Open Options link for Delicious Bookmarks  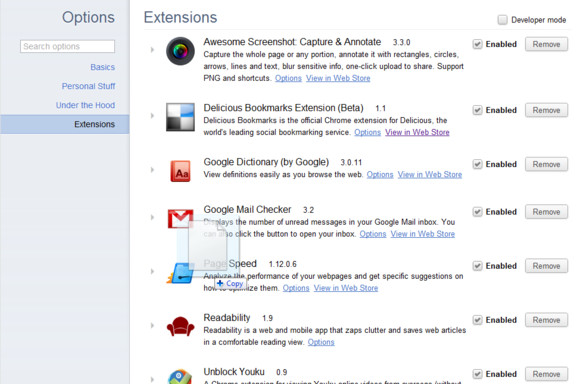[367, 132]
